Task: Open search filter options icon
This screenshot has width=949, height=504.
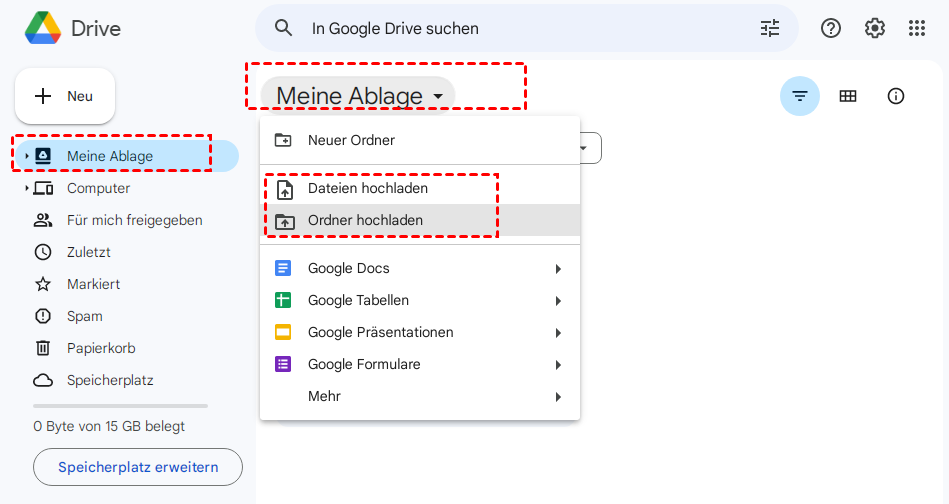Action: 769,28
